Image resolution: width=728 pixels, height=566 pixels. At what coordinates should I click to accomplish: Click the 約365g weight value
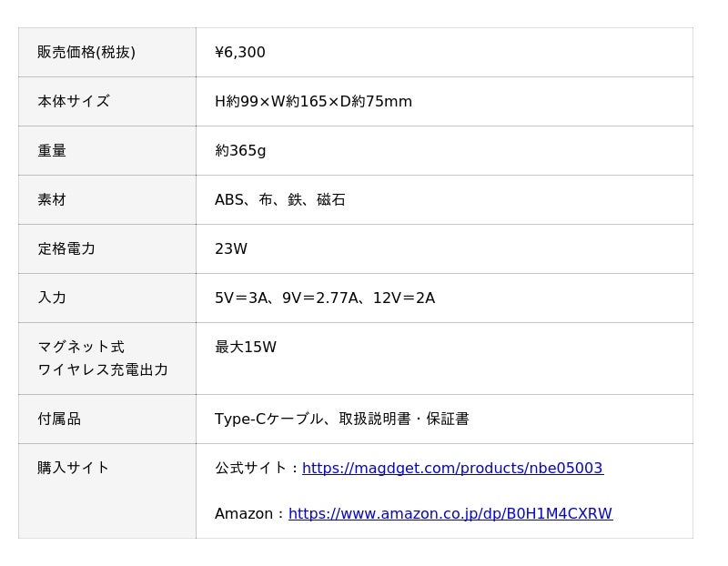pos(240,150)
